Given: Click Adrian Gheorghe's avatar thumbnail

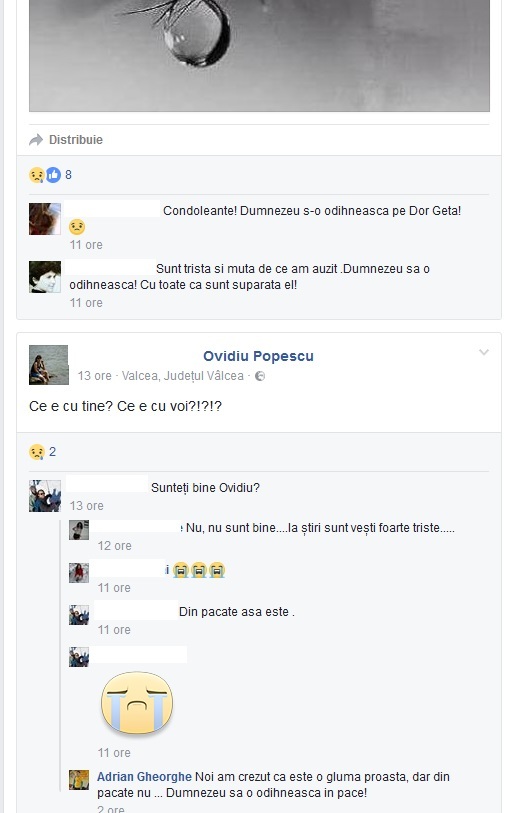Looking at the screenshot, I should 79,780.
